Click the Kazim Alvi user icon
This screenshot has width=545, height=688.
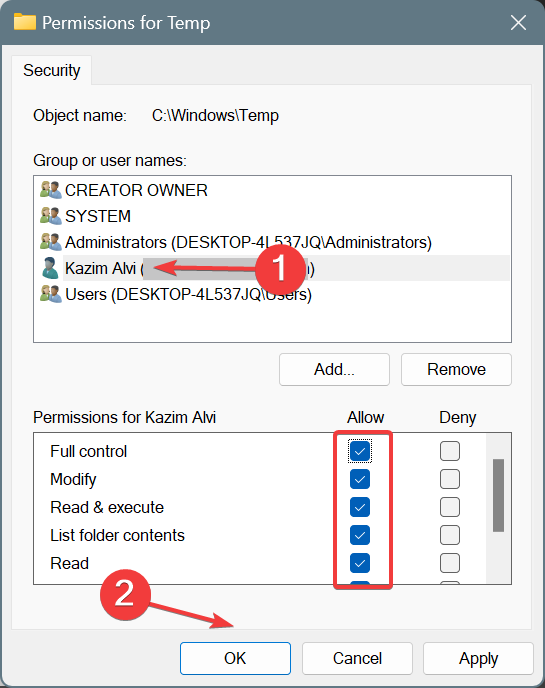click(50, 268)
